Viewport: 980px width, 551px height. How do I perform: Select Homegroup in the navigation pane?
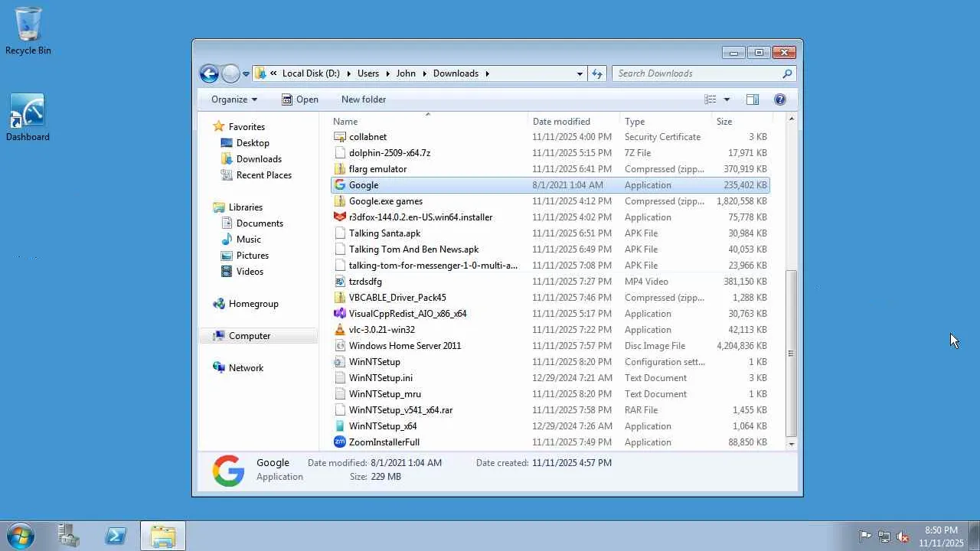(253, 304)
